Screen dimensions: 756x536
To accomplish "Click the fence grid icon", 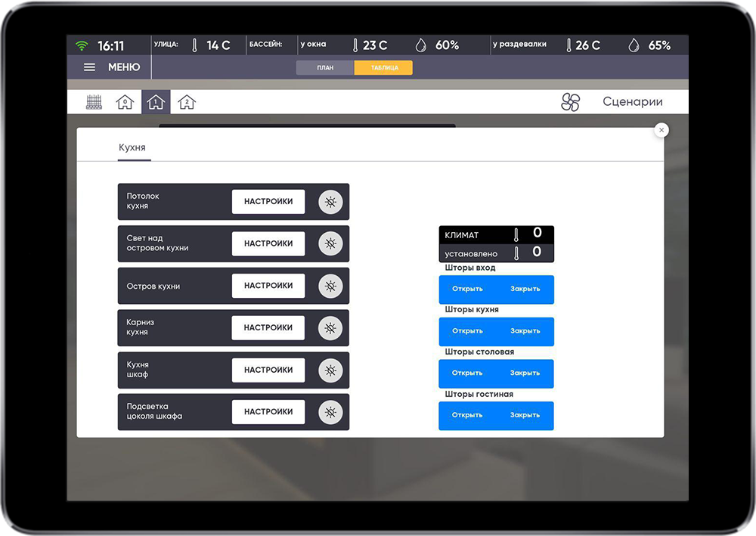I will point(94,102).
